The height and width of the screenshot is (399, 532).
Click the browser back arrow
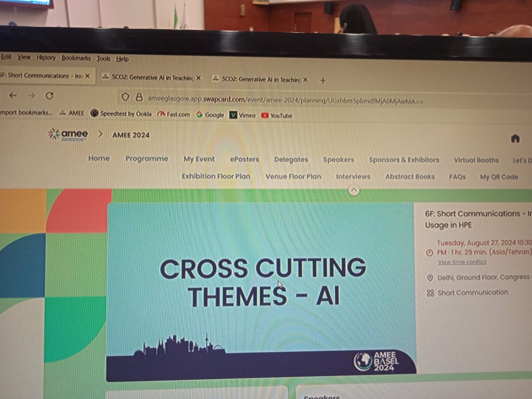(13, 96)
